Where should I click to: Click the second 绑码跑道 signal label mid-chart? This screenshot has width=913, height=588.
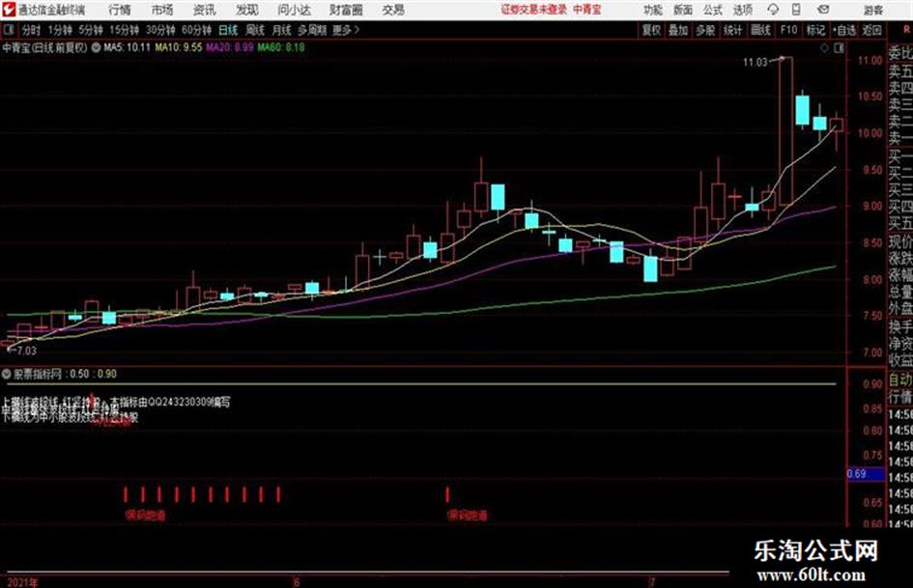pyautogui.click(x=467, y=515)
